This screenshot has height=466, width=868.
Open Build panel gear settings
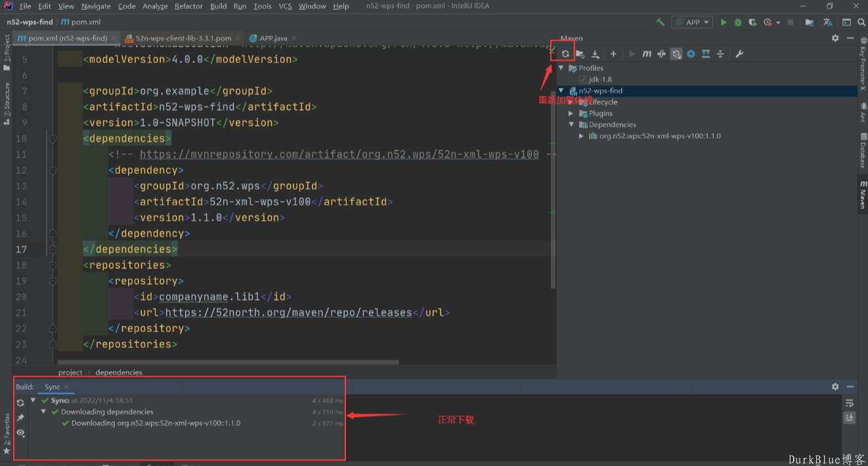(835, 387)
